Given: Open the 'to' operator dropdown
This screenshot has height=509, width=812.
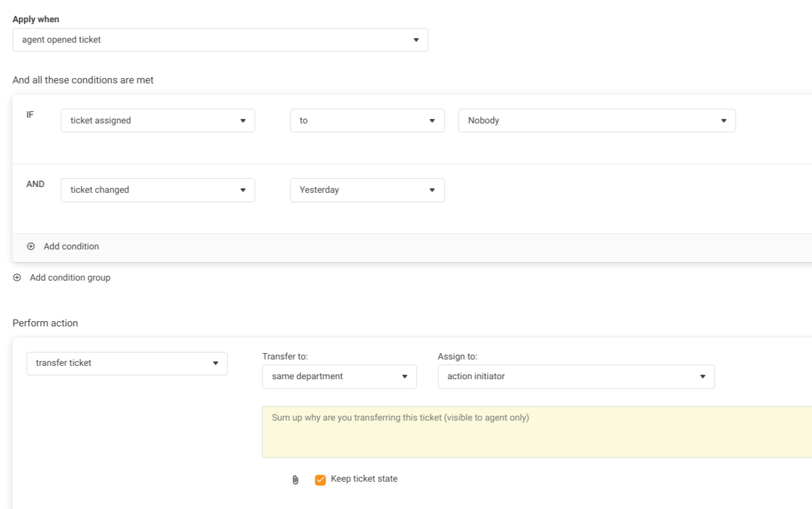Looking at the screenshot, I should click(367, 120).
